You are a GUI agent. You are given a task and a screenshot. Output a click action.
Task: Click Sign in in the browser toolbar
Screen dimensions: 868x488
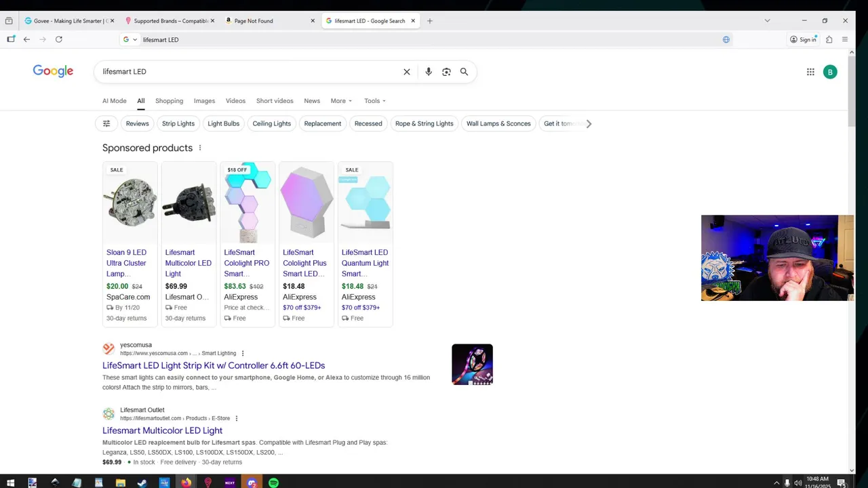point(803,39)
